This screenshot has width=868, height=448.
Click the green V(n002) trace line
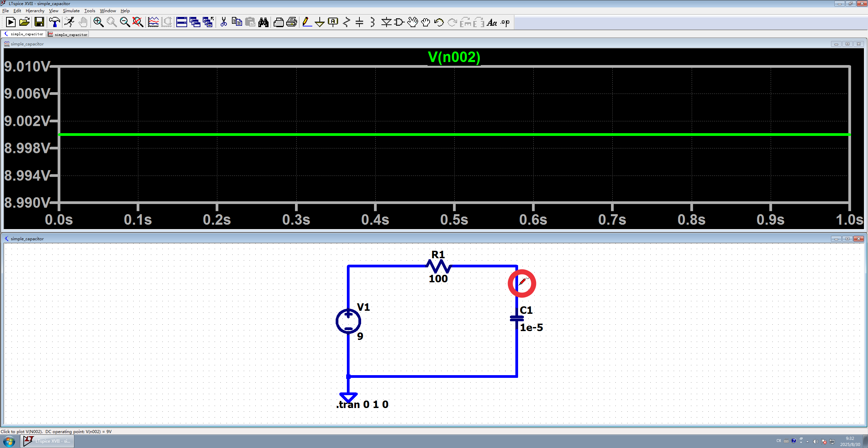(x=407, y=135)
